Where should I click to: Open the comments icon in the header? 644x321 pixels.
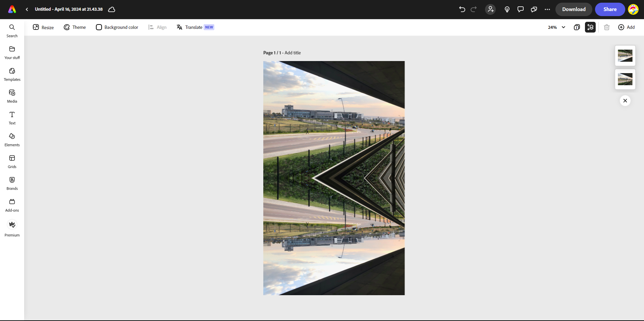click(x=520, y=9)
